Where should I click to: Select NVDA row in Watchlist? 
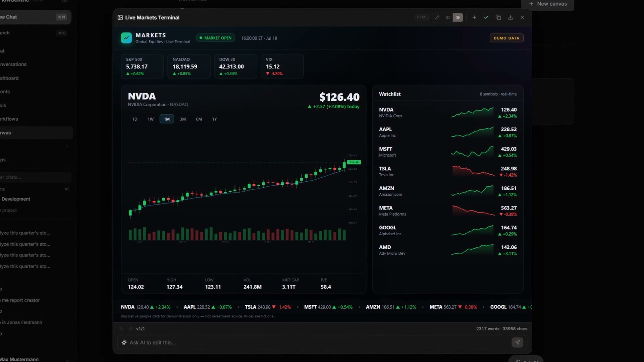pyautogui.click(x=448, y=113)
